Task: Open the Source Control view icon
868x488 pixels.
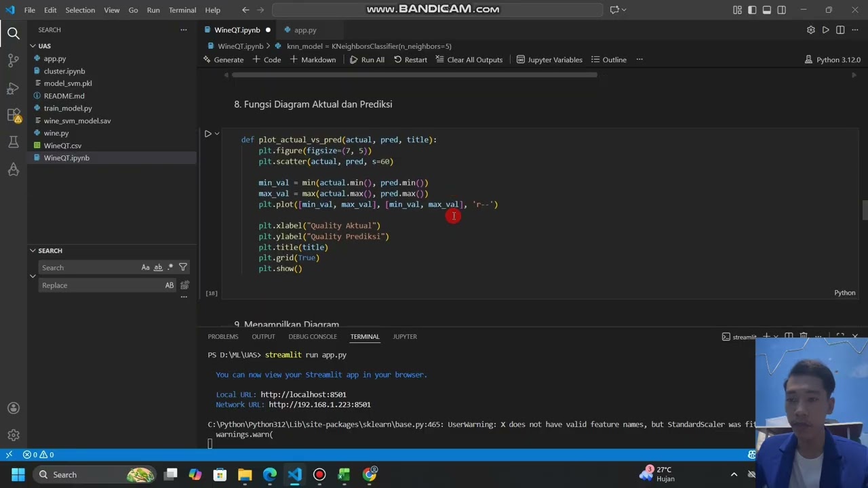Action: [x=14, y=60]
